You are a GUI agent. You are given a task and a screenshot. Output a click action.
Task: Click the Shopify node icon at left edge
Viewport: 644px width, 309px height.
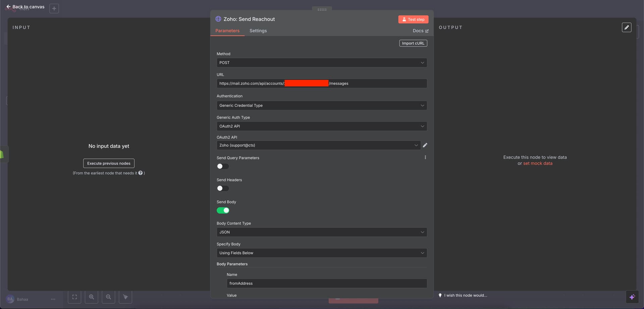[x=2, y=154]
